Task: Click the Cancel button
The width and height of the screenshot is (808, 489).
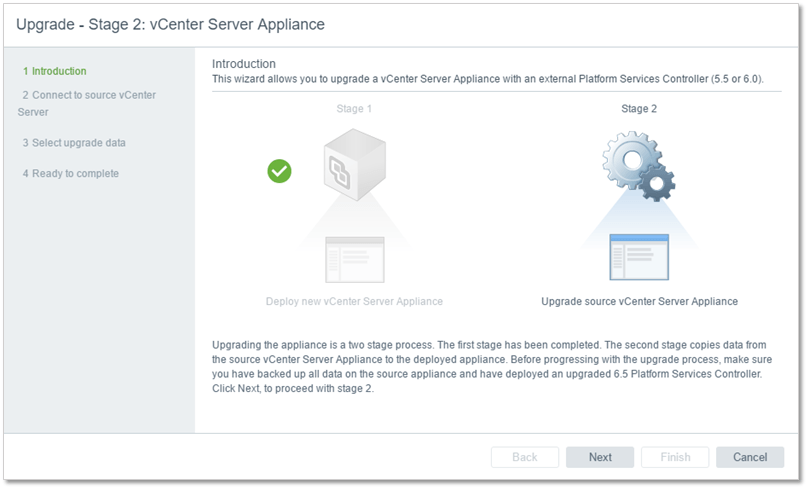Action: tap(750, 457)
